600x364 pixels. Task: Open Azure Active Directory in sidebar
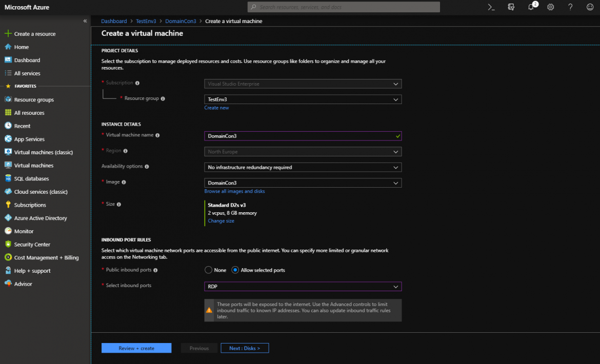pyautogui.click(x=41, y=218)
